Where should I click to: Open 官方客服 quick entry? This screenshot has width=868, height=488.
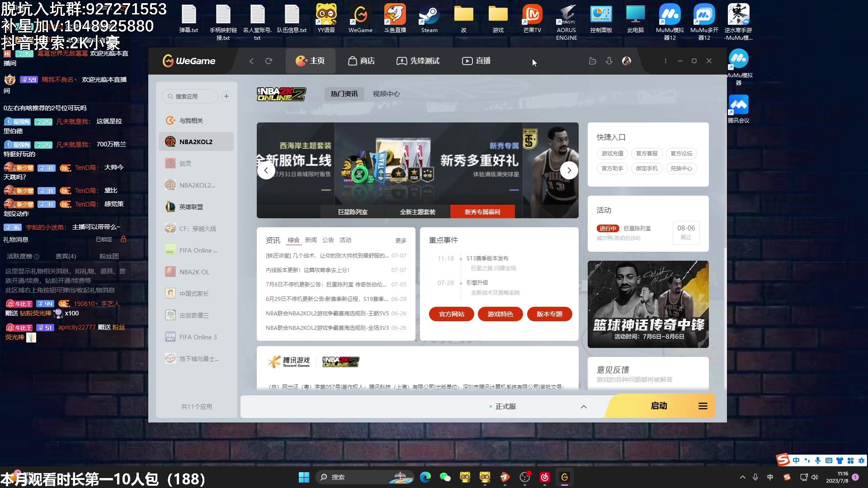pyautogui.click(x=646, y=154)
